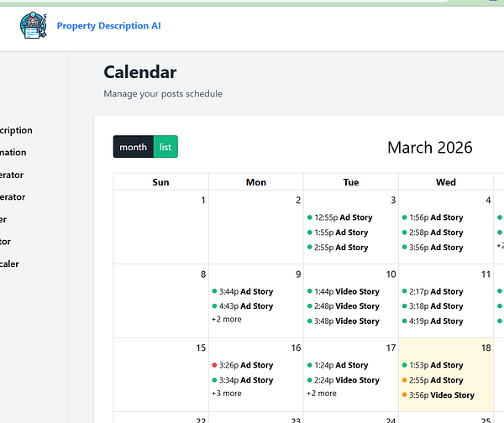Select day number 15 in calendar

[x=201, y=347]
